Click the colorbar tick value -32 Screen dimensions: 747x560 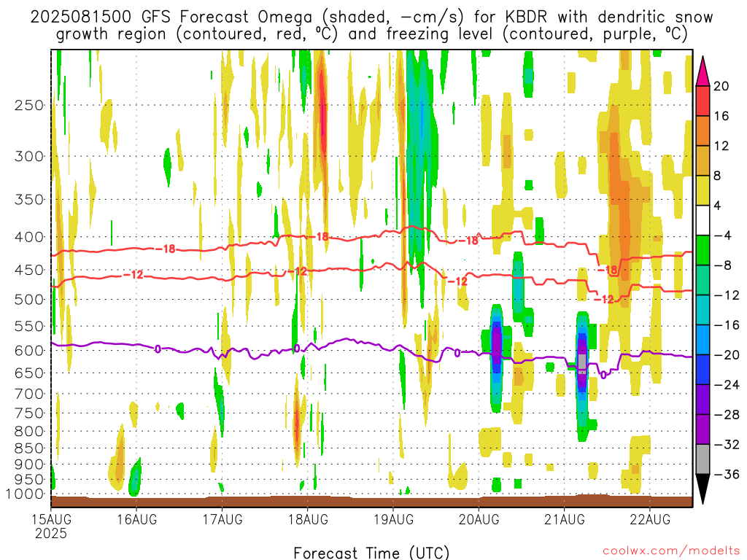[726, 444]
